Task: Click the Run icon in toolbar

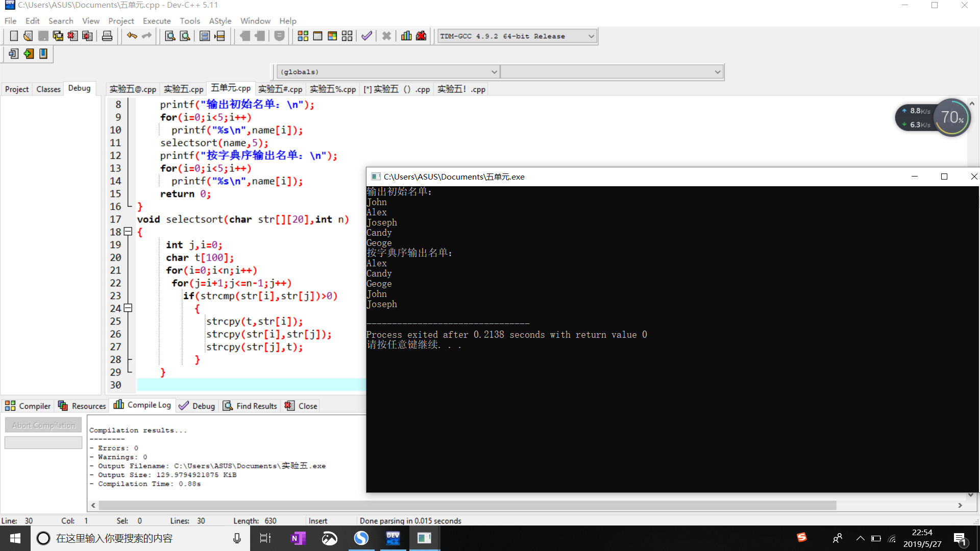Action: (317, 36)
